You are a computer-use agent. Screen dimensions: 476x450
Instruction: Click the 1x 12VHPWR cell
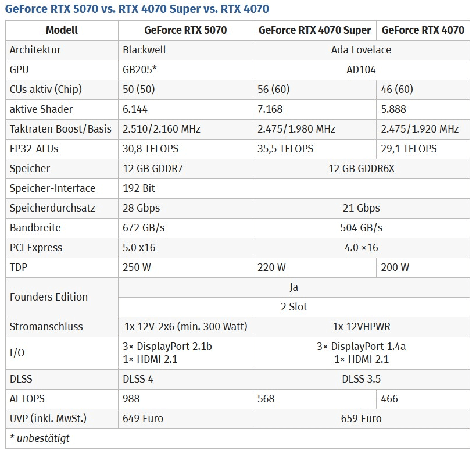(x=362, y=326)
